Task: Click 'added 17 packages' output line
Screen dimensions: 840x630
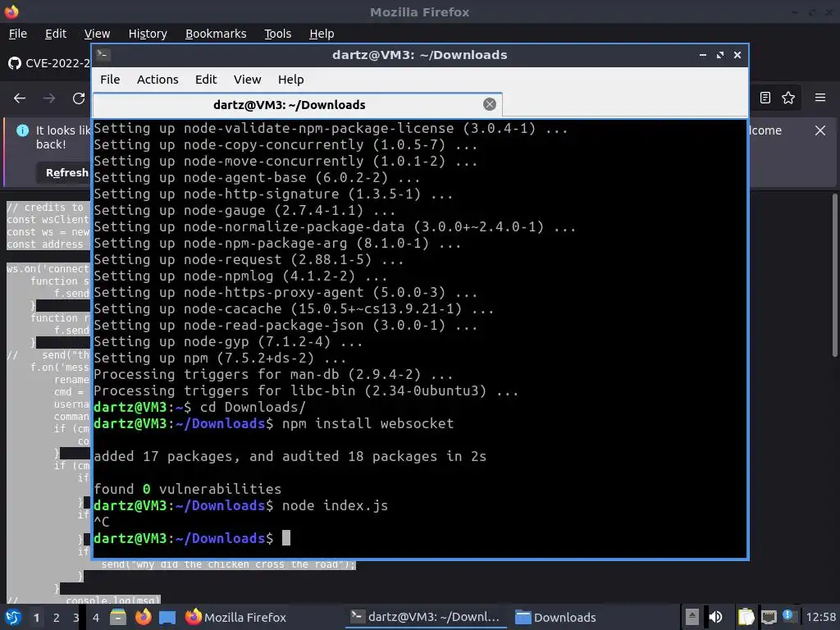Action: [290, 456]
